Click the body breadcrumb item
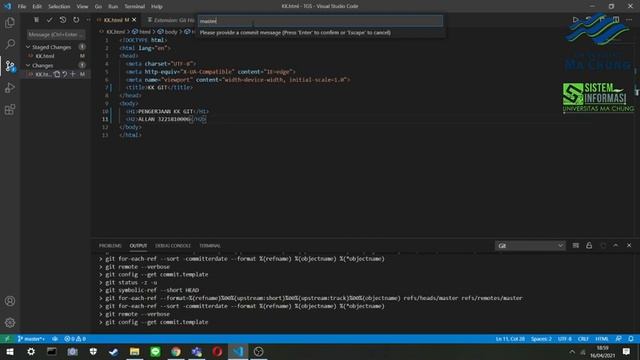640x360 pixels. pyautogui.click(x=168, y=32)
